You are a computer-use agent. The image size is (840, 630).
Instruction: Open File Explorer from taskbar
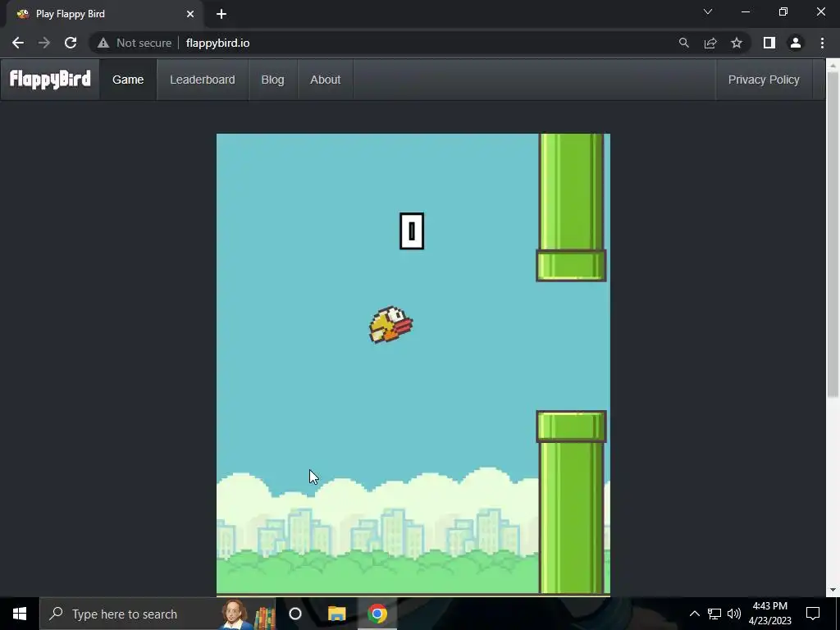click(336, 614)
